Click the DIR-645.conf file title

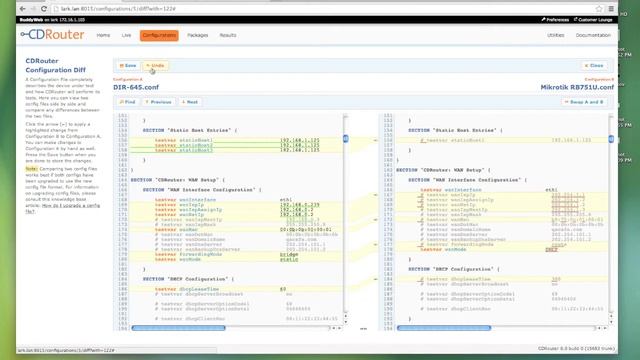[x=136, y=87]
